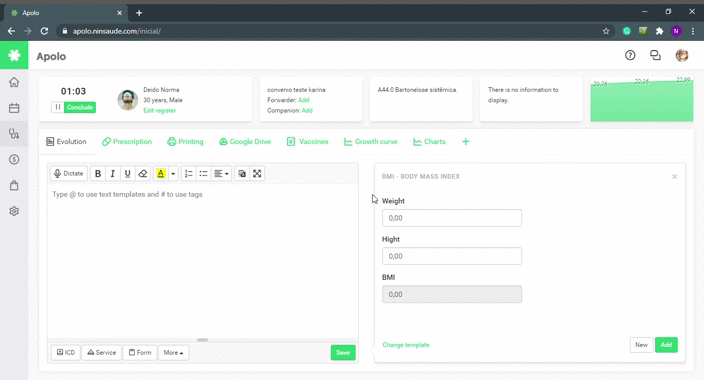Switch to the Printing tab
Viewport: 704px width, 380px height.
(x=185, y=141)
